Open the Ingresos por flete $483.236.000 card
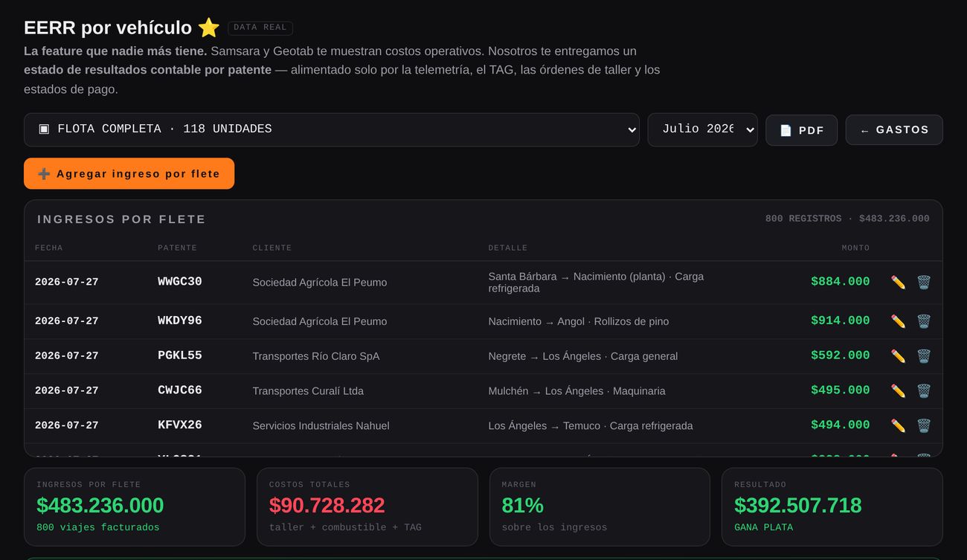Image resolution: width=967 pixels, height=560 pixels. click(135, 507)
